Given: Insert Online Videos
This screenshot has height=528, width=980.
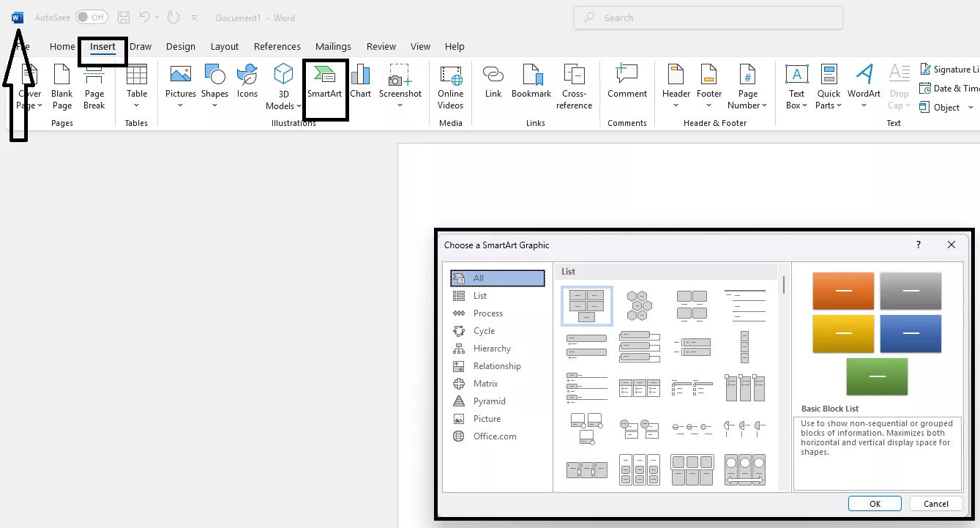Looking at the screenshot, I should point(451,86).
